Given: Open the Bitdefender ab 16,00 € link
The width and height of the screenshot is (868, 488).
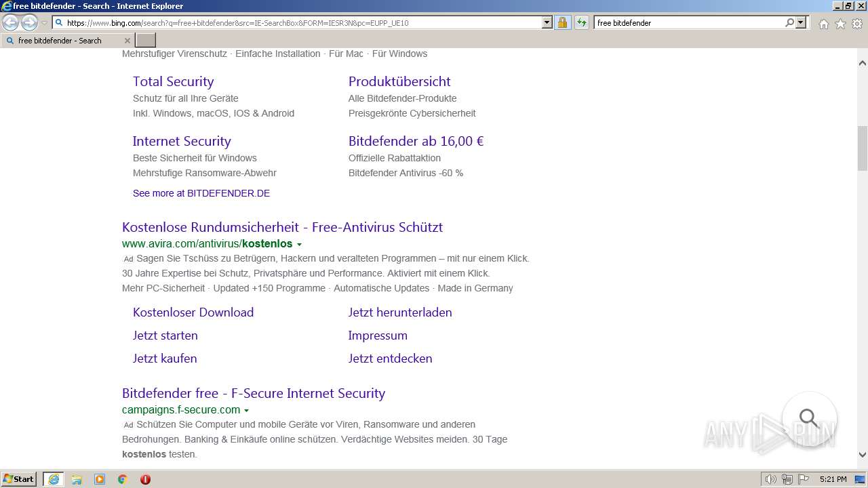Looking at the screenshot, I should pyautogui.click(x=416, y=141).
